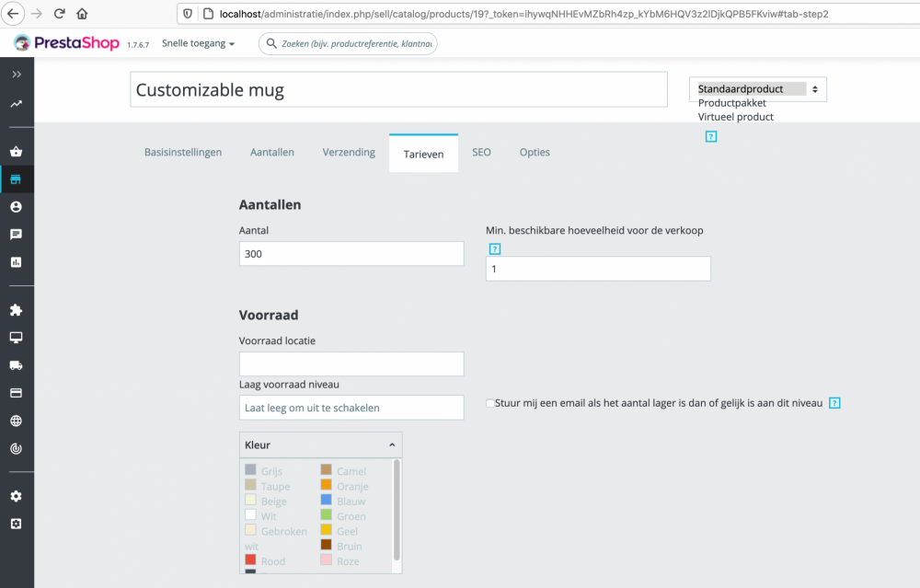Collapse the Kleur attribute panel
The height and width of the screenshot is (588, 920).
(391, 444)
